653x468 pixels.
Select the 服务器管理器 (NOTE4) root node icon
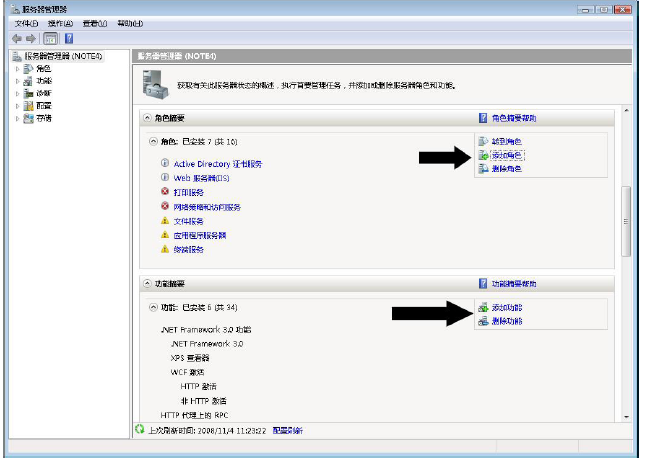(17, 56)
